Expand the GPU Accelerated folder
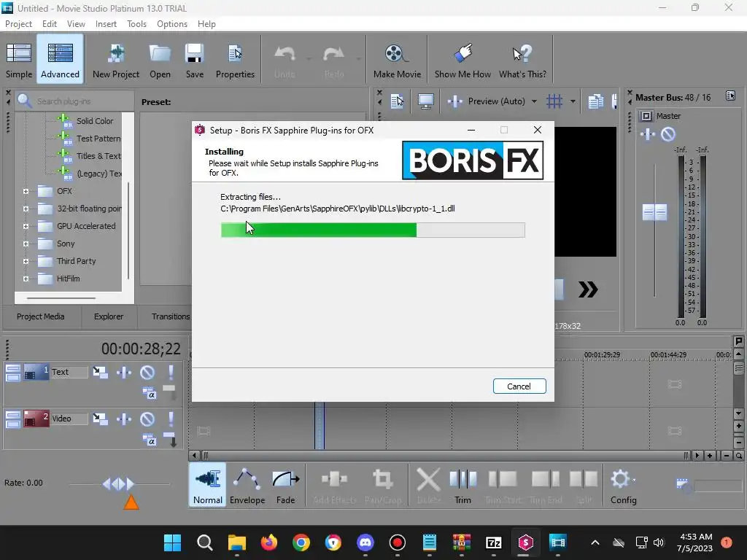The height and width of the screenshot is (560, 747). tap(26, 226)
